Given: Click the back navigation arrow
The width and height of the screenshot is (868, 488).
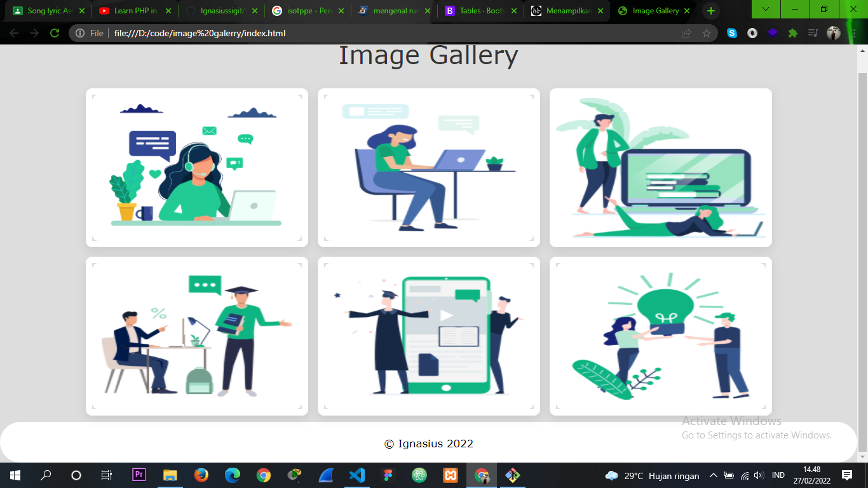Looking at the screenshot, I should (14, 32).
